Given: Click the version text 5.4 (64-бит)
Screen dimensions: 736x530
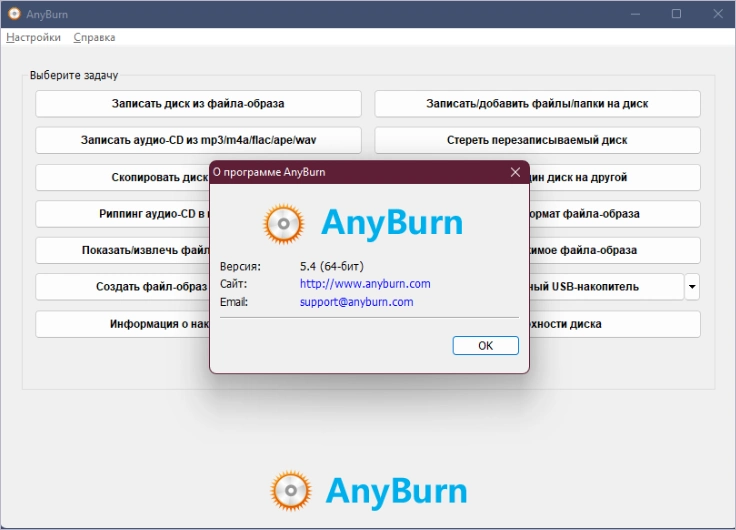Looking at the screenshot, I should click(x=332, y=266).
